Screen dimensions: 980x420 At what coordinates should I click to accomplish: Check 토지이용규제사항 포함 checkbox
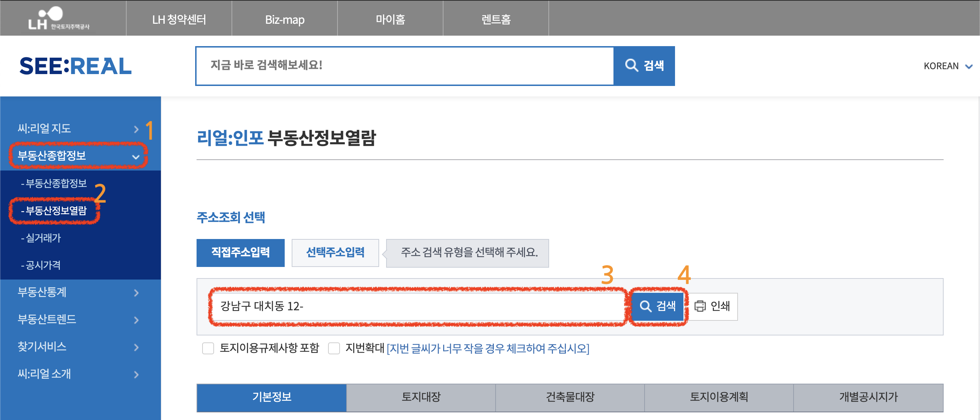click(208, 348)
